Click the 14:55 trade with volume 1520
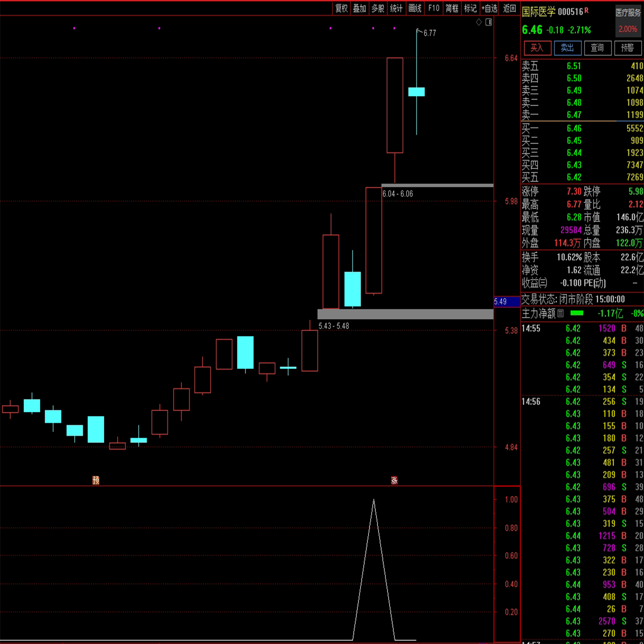The height and width of the screenshot is (644, 644). click(582, 329)
